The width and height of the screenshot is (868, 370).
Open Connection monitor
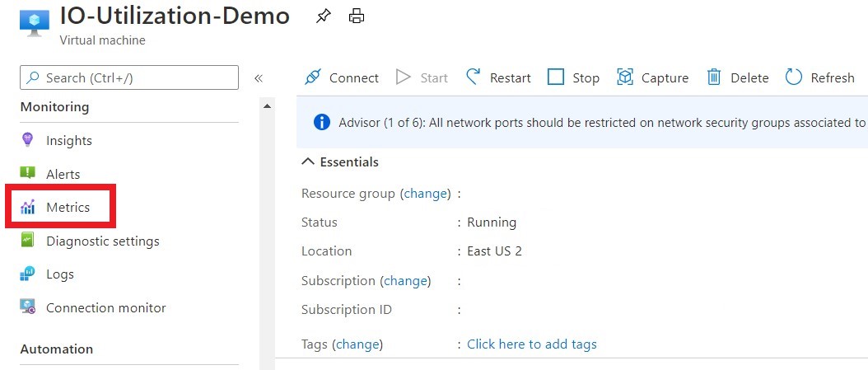105,308
